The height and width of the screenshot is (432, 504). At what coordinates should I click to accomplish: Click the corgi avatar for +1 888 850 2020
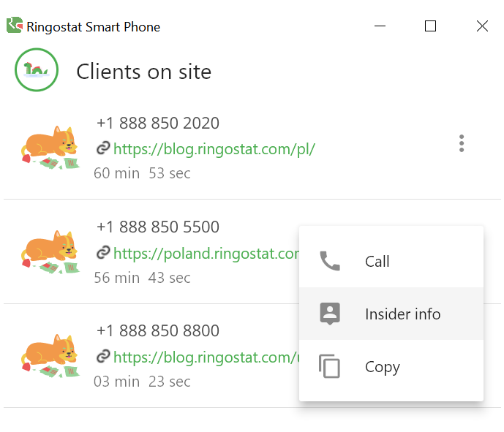50,148
